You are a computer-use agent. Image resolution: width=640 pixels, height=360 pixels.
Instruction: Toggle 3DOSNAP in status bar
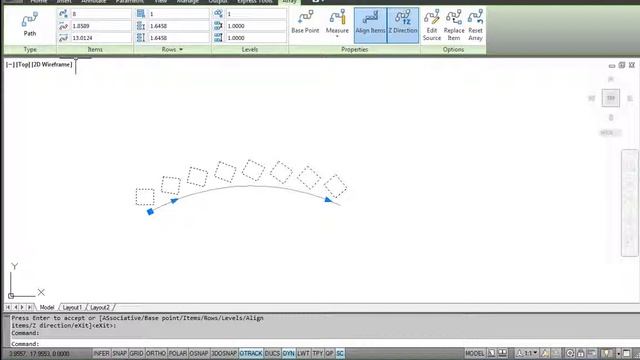tap(224, 353)
